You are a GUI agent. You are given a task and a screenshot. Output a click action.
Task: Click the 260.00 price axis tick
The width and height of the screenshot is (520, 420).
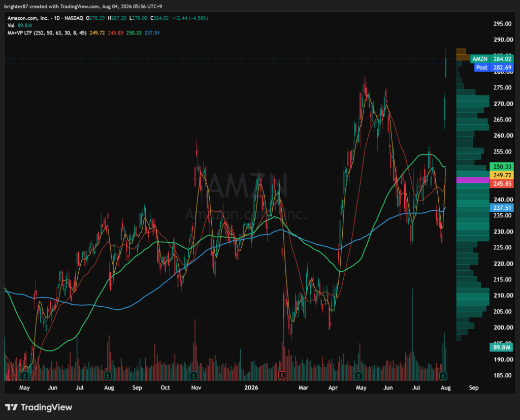coord(503,136)
